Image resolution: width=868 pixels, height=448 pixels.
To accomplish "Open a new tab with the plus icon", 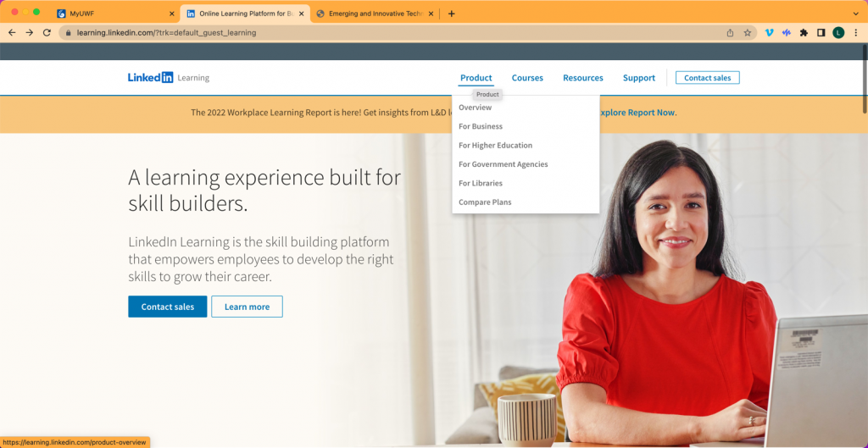I will pyautogui.click(x=451, y=14).
